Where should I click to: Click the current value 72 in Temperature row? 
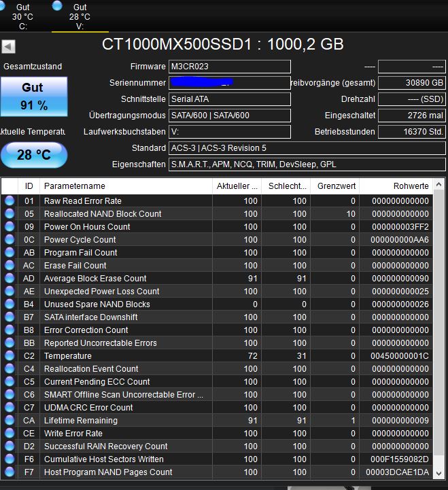pos(253,355)
